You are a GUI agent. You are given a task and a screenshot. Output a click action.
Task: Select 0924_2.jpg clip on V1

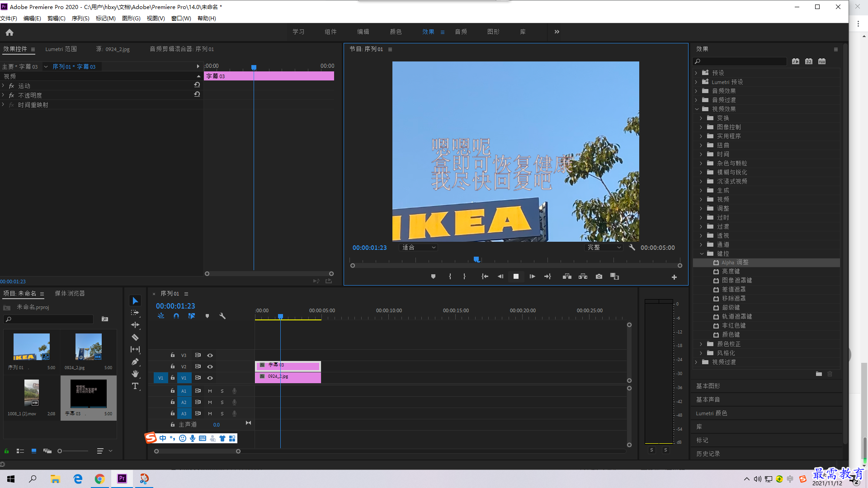point(288,378)
